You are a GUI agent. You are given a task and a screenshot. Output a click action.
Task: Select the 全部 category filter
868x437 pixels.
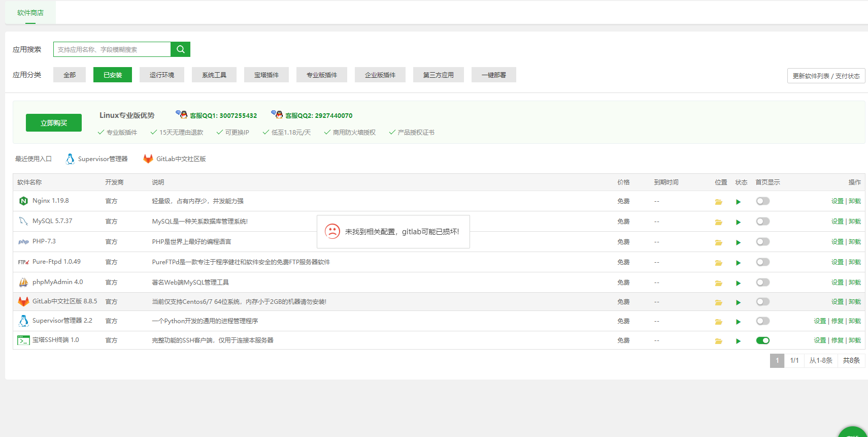point(70,75)
